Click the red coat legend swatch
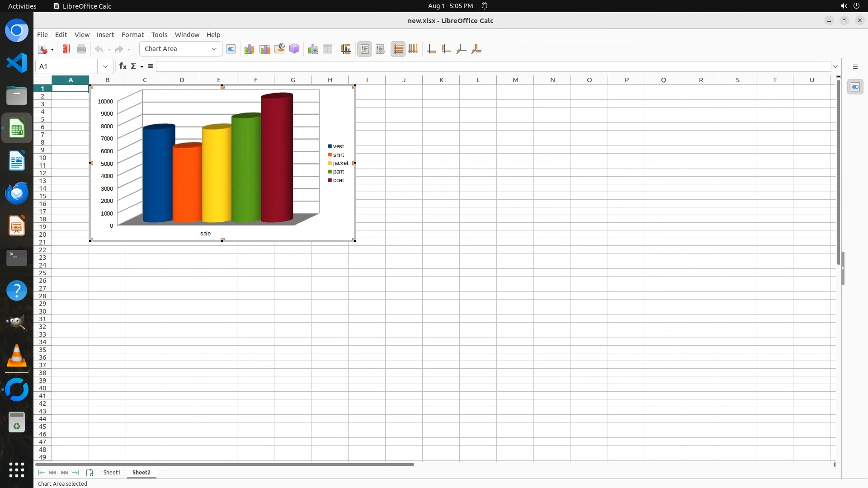The image size is (868, 488). click(330, 180)
